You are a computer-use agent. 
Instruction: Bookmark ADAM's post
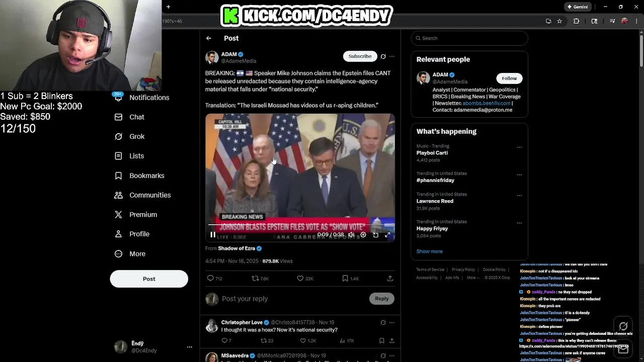(x=345, y=278)
